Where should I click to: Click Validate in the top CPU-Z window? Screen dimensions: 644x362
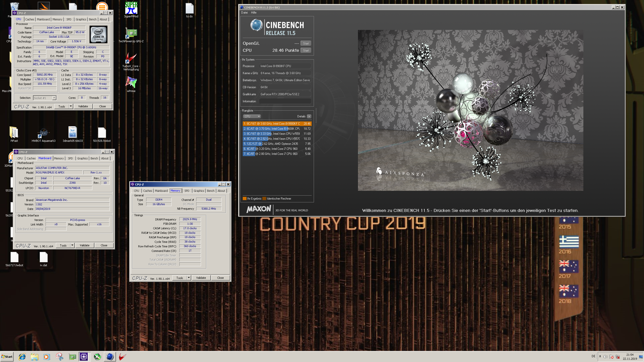[83, 106]
